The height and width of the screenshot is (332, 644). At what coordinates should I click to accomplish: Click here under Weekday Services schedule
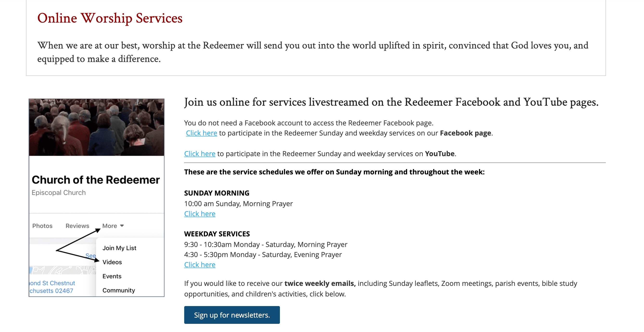pos(200,264)
